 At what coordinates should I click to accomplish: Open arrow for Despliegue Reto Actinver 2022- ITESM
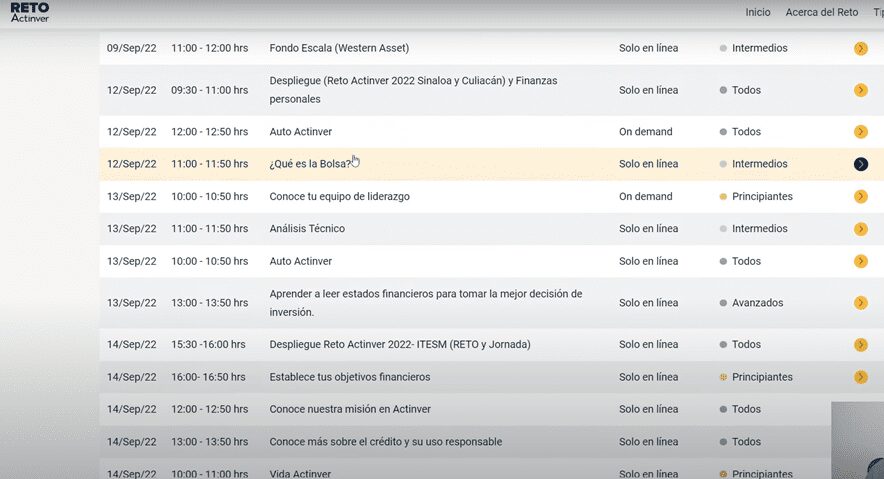(x=860, y=345)
